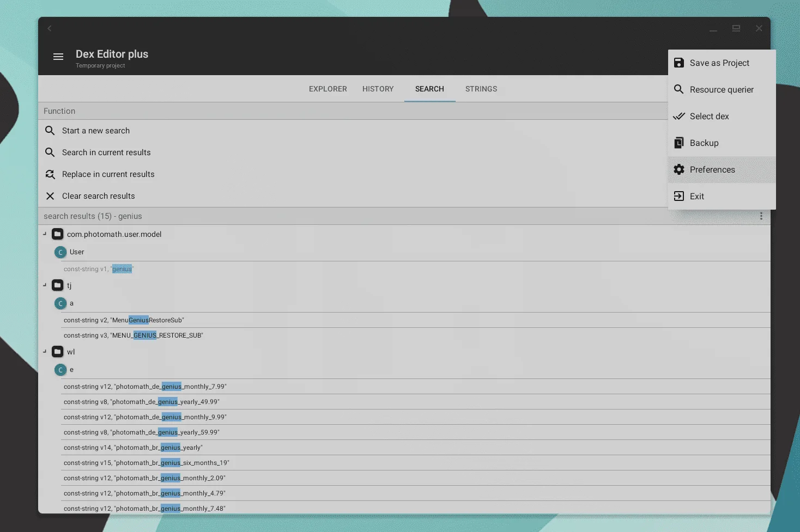Click the folder icon of com.photomath.user.model
The image size is (800, 532).
(58, 234)
